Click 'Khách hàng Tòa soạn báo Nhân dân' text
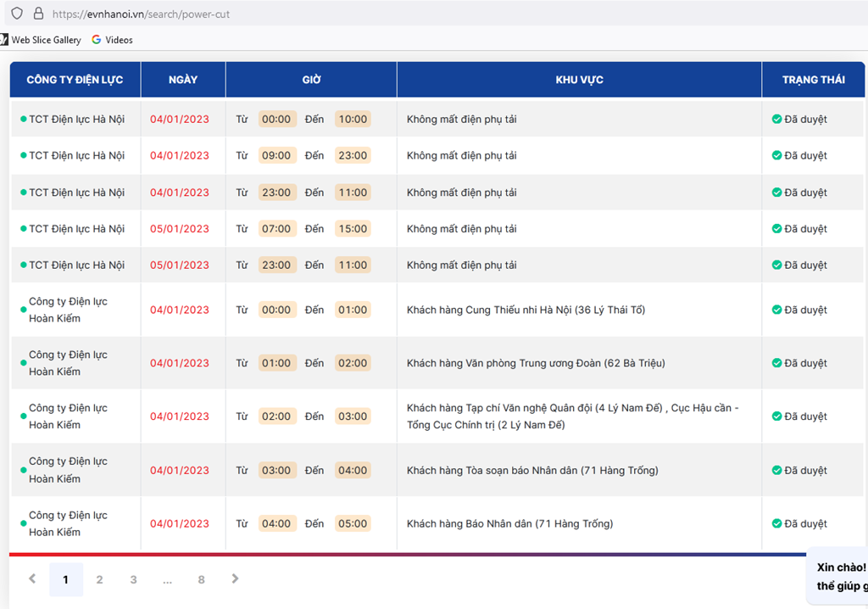 pos(532,471)
